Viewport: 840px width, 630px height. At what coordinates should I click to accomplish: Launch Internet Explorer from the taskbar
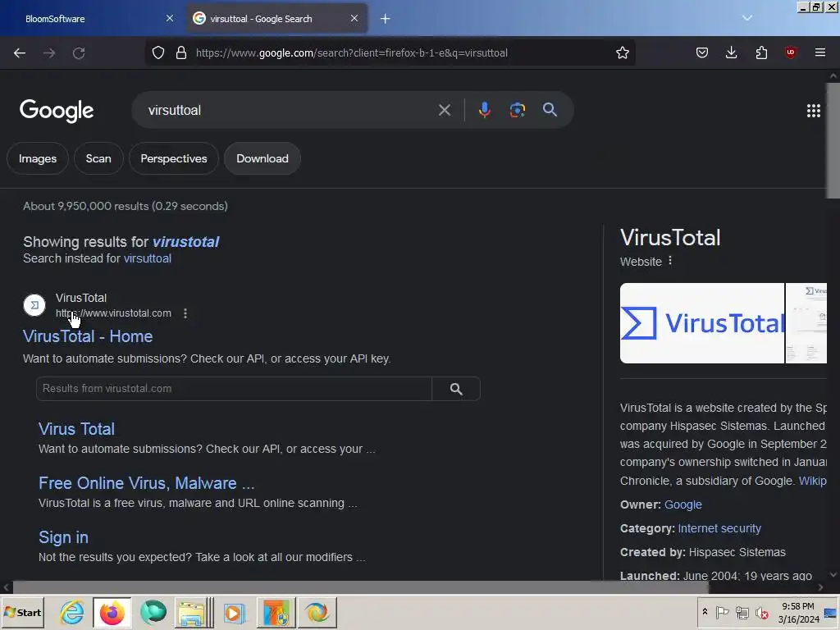pyautogui.click(x=72, y=612)
